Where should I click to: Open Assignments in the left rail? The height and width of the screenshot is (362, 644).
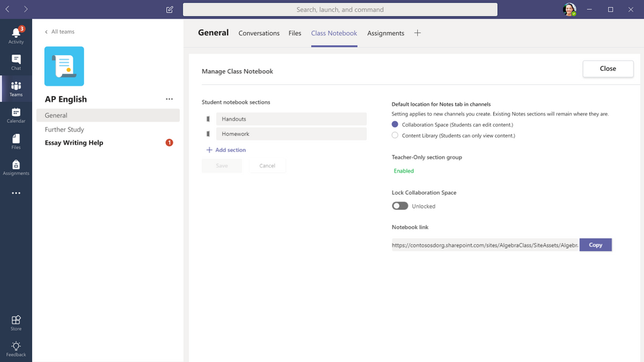click(16, 168)
